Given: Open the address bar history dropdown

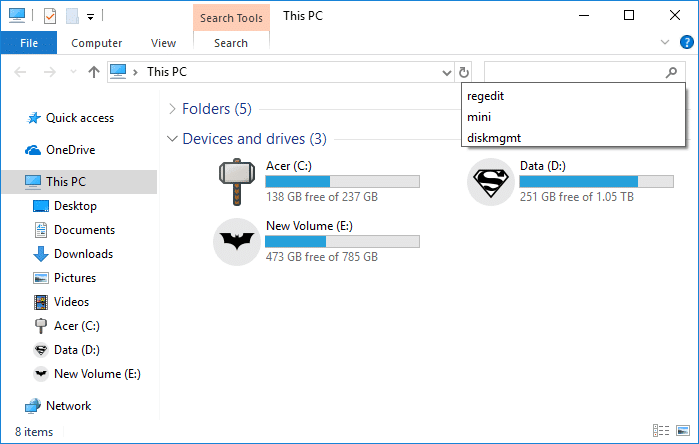Looking at the screenshot, I should point(446,72).
